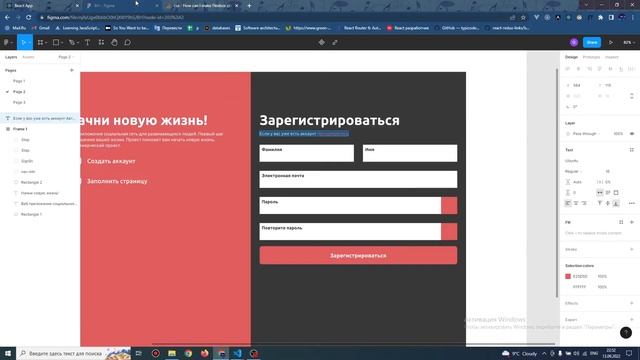The height and width of the screenshot is (360, 640).
Task: Open the help question mark button
Action: 626,333
